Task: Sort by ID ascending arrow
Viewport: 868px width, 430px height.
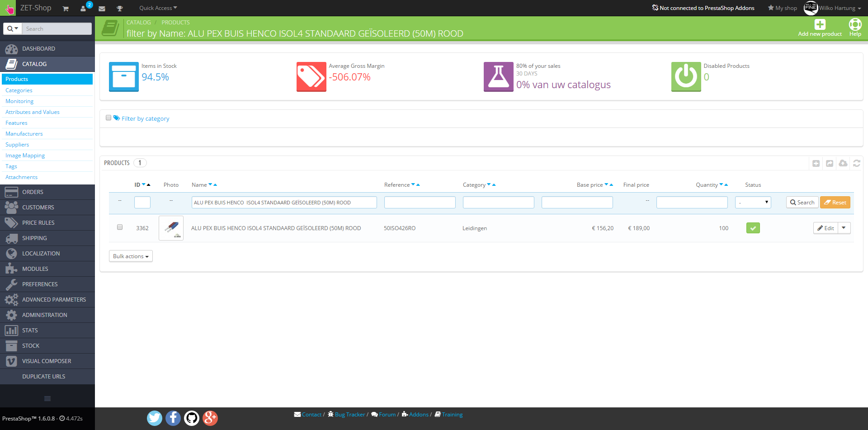Action: (x=149, y=185)
